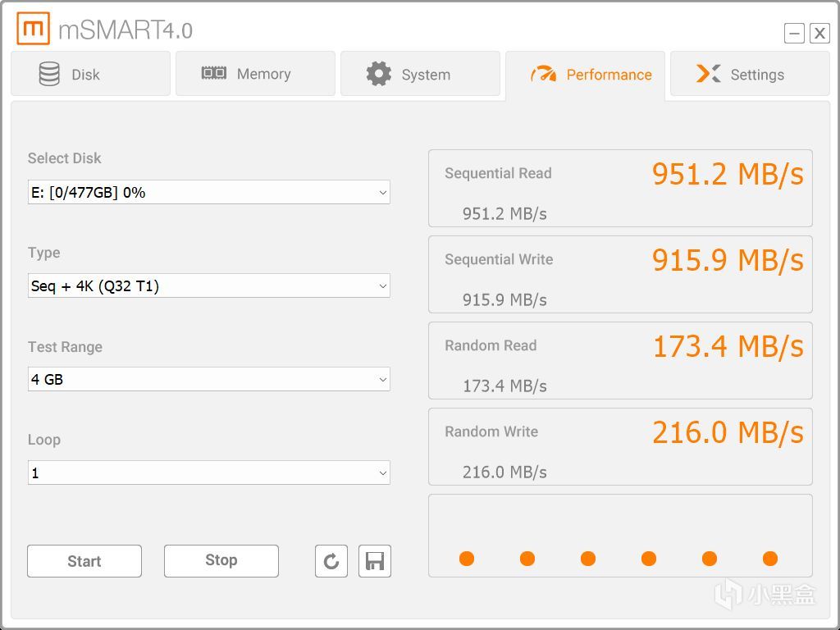Click the Disk tab database icon
This screenshot has width=840, height=630.
(49, 74)
